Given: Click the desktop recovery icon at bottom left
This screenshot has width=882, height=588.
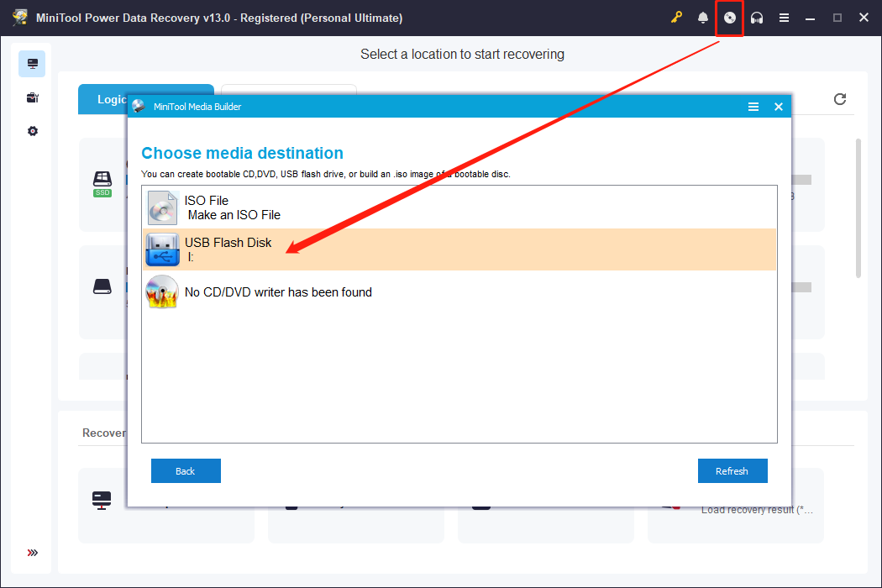Looking at the screenshot, I should 102,500.
